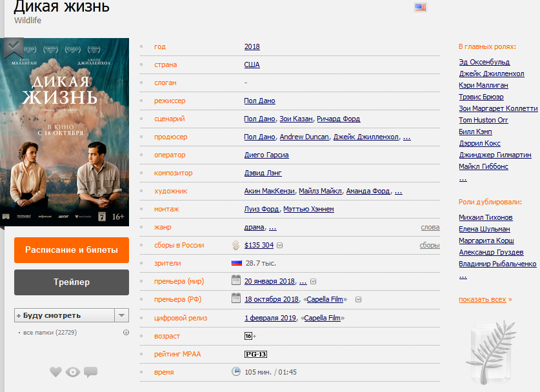Open producer Andrew Duncan link

click(305, 137)
